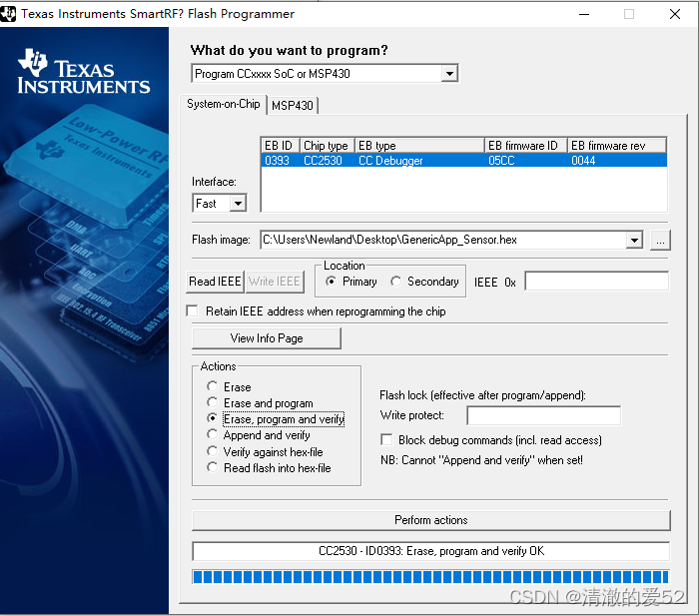Select the CC2530 CC Debugger device row
Viewport: 699px width, 616px height.
pyautogui.click(x=463, y=161)
